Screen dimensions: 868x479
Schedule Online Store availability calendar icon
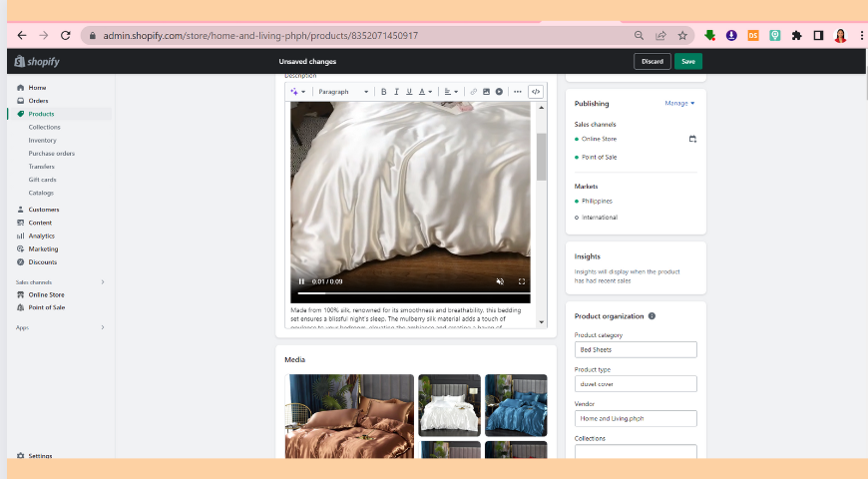(x=692, y=139)
